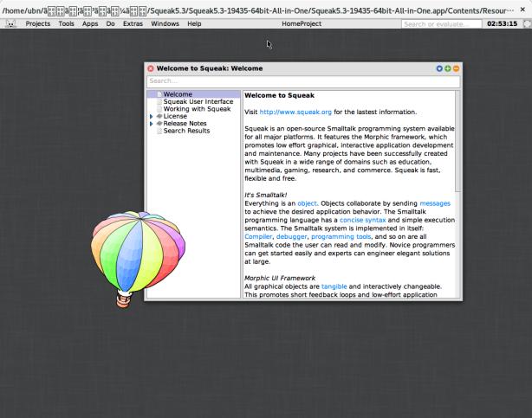Close the Welcome to Squeak window

(x=151, y=68)
